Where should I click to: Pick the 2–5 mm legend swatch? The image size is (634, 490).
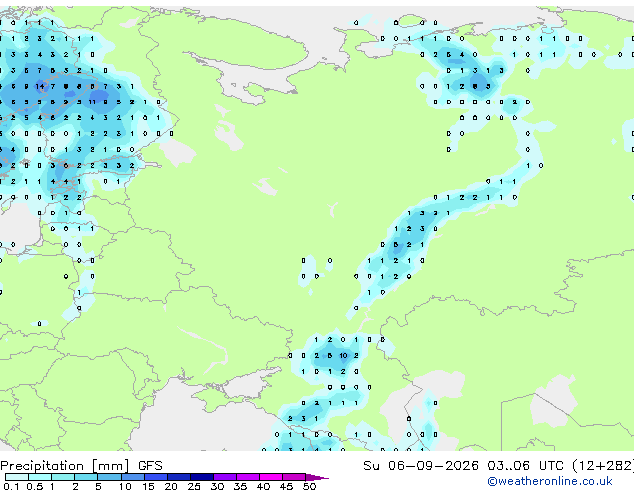click(x=86, y=477)
